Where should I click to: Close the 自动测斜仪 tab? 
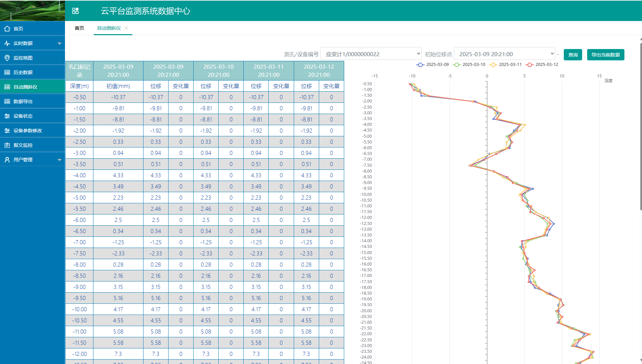126,28
